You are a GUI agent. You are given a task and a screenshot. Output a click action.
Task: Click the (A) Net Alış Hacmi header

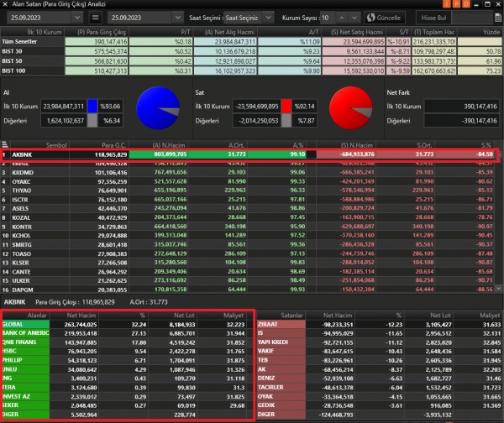[225, 32]
